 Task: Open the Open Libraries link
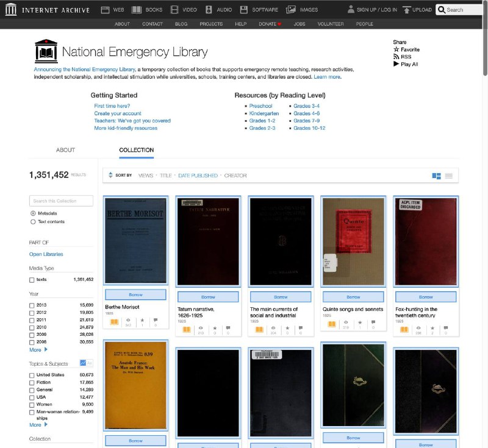point(46,254)
